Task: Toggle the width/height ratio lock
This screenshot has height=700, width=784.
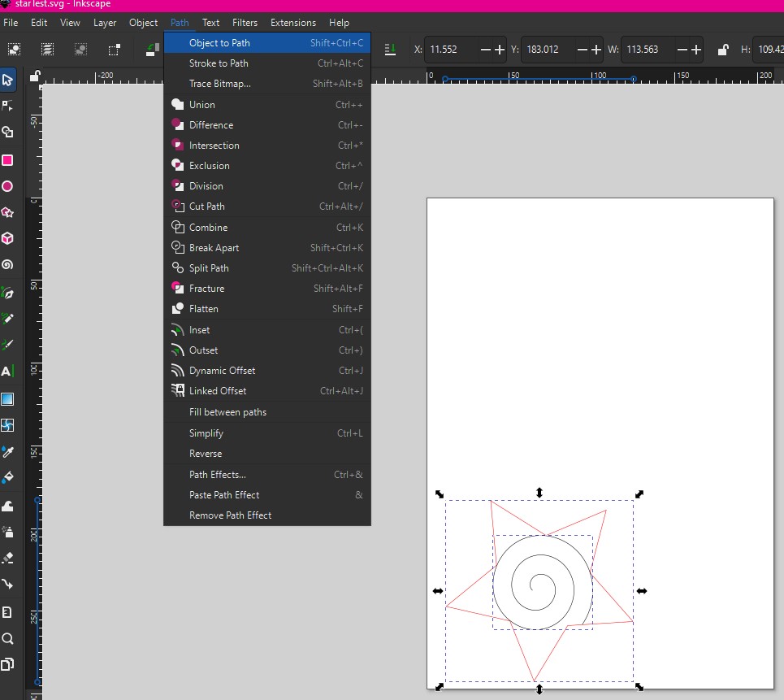Action: click(722, 50)
